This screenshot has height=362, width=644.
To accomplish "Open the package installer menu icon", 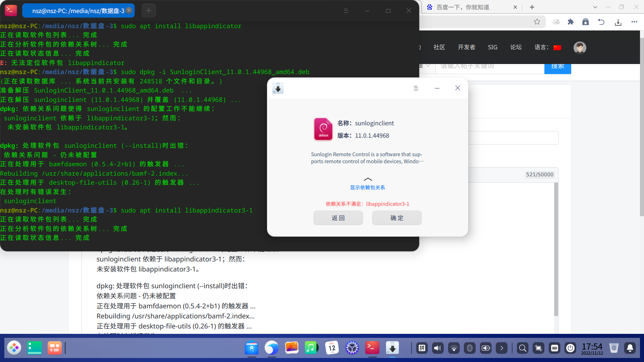I will 416,88.
